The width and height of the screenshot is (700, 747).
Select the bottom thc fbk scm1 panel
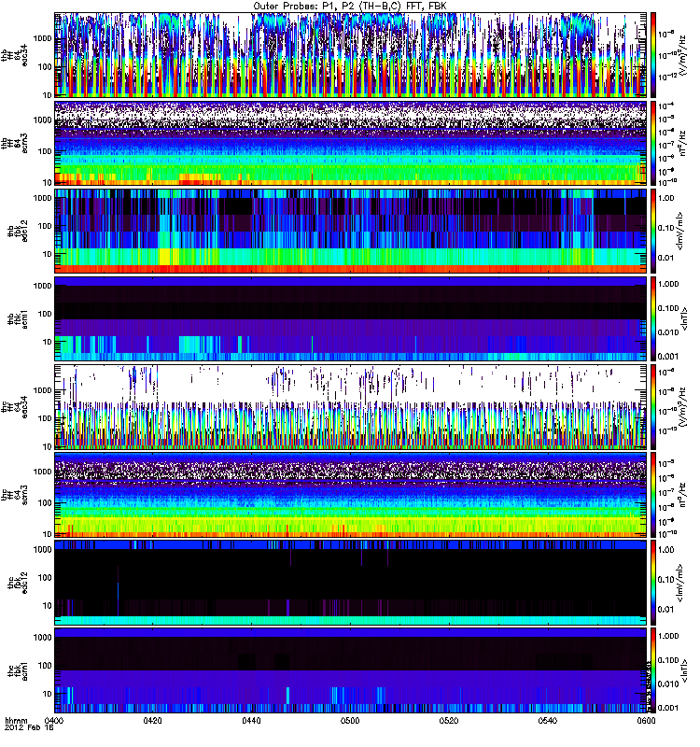pyautogui.click(x=350, y=670)
